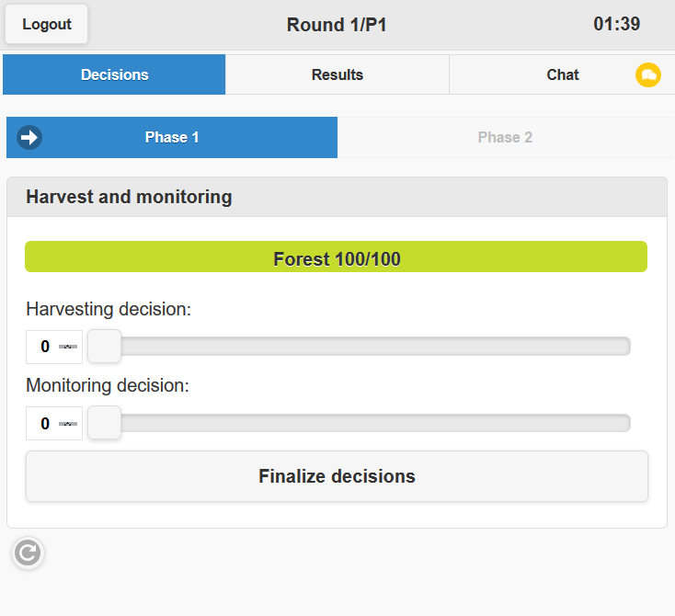Switch to the Decisions tab
Image resolution: width=675 pixels, height=616 pixels.
pyautogui.click(x=114, y=75)
